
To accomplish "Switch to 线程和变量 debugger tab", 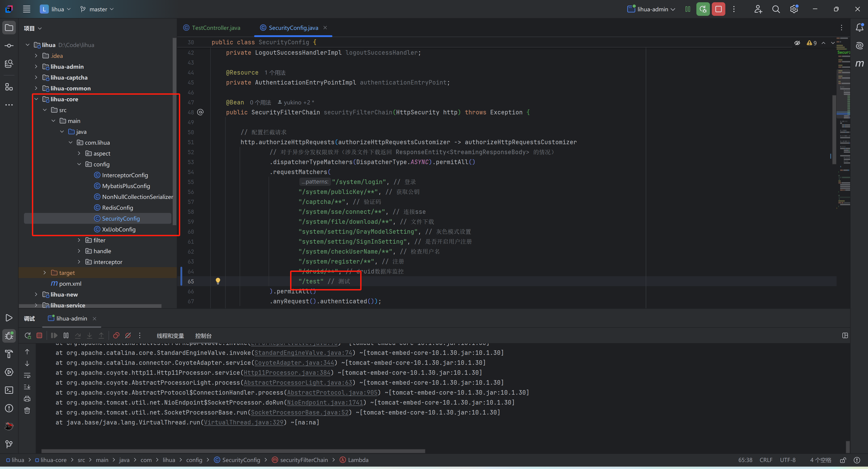I will tap(170, 336).
